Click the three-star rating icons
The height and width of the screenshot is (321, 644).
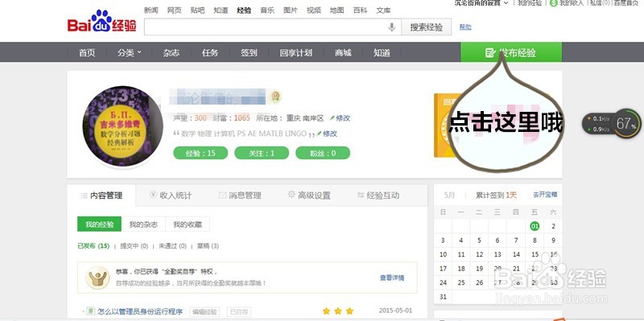click(338, 311)
